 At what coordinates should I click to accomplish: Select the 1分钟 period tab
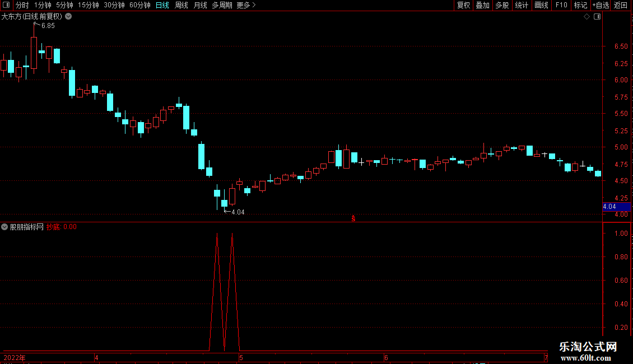43,5
